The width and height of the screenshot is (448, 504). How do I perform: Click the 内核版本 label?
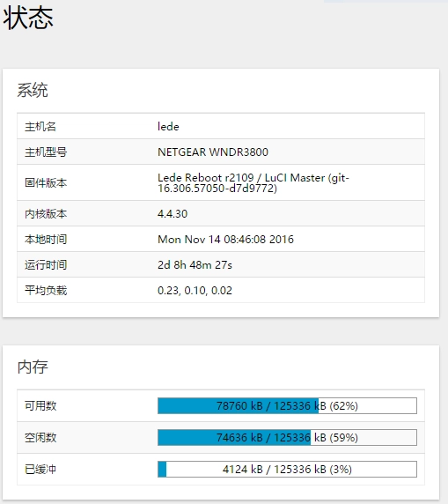[x=46, y=214]
